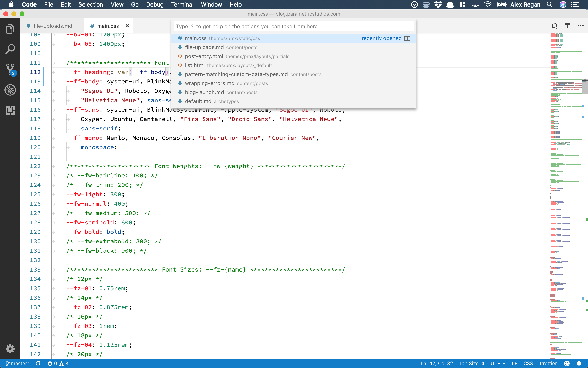This screenshot has height=368, width=588.
Task: Open the Search view in activity bar
Action: 10,49
